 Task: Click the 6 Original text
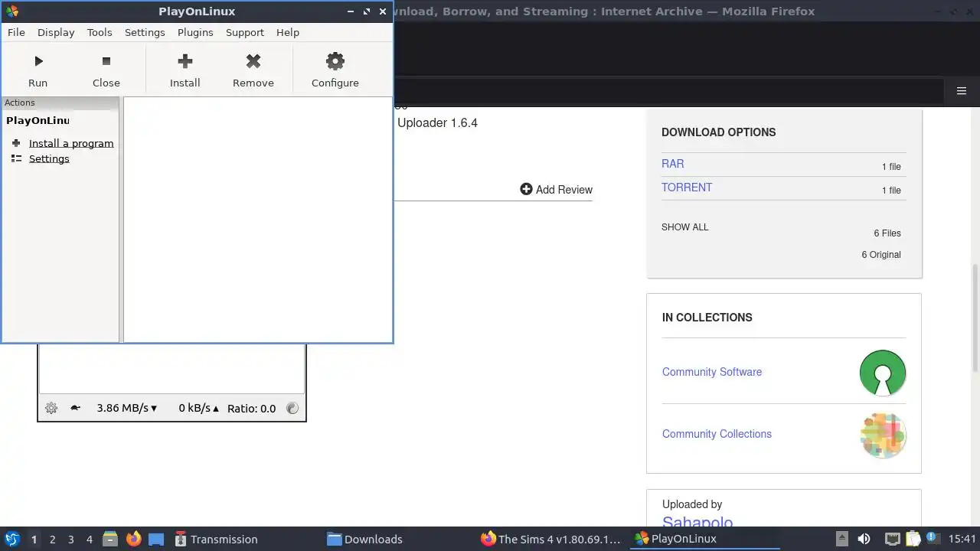coord(881,254)
